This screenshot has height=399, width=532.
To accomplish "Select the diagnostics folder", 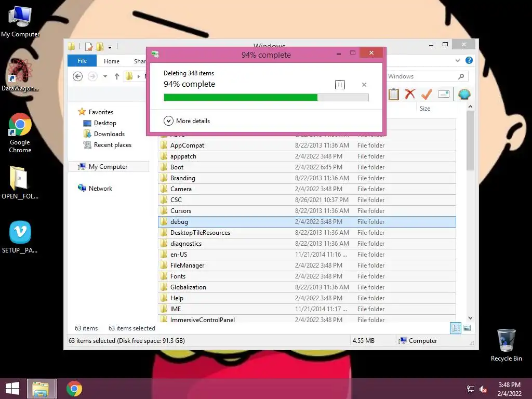I will pyautogui.click(x=307, y=243).
